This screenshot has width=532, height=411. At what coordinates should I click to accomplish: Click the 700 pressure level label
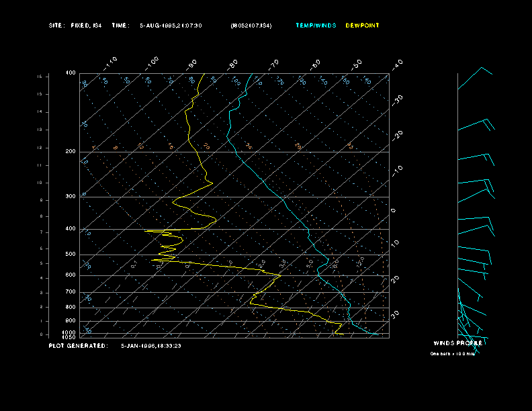coord(71,292)
